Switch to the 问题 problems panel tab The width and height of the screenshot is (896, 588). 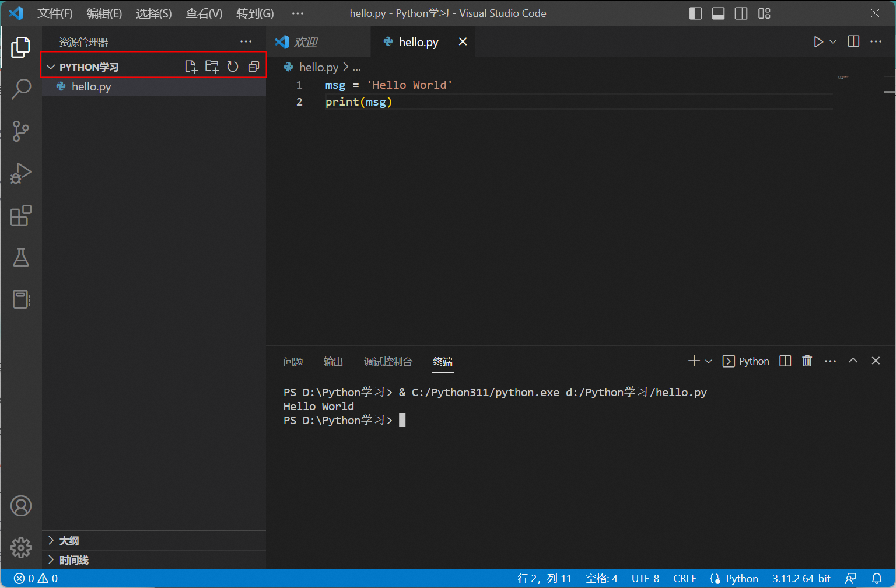click(x=293, y=362)
